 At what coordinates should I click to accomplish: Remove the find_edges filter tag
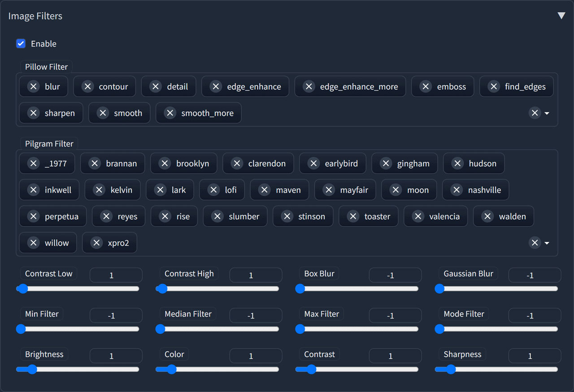(494, 86)
